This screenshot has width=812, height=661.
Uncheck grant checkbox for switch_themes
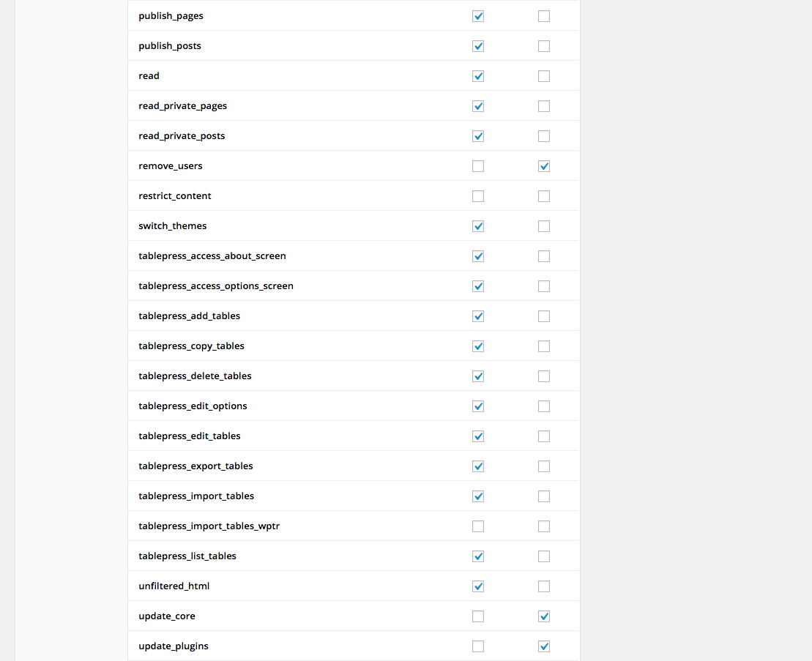(478, 226)
